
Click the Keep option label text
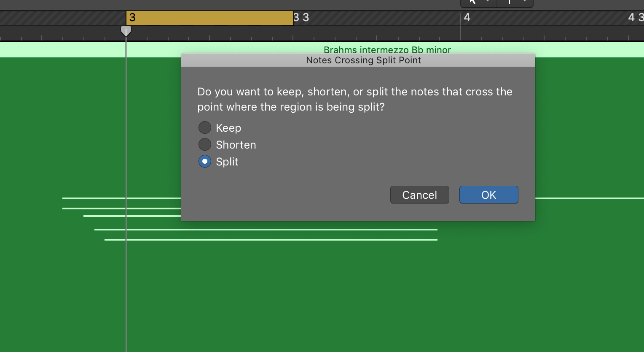pos(228,128)
